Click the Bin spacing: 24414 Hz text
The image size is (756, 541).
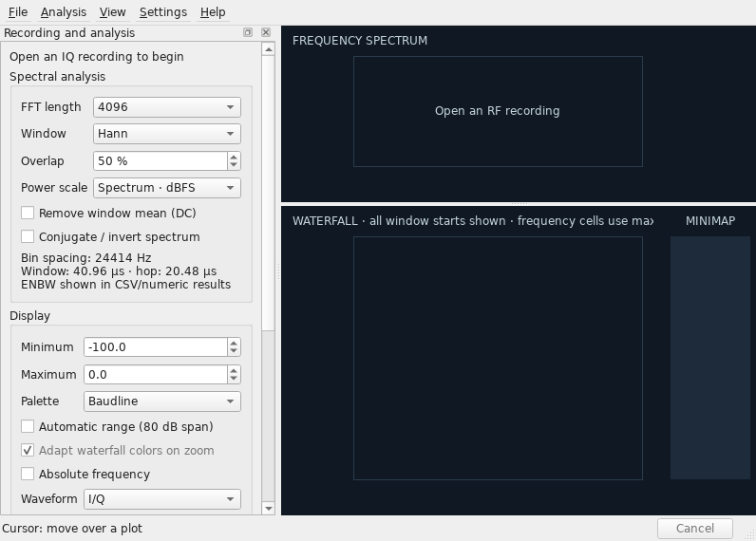[x=85, y=258]
